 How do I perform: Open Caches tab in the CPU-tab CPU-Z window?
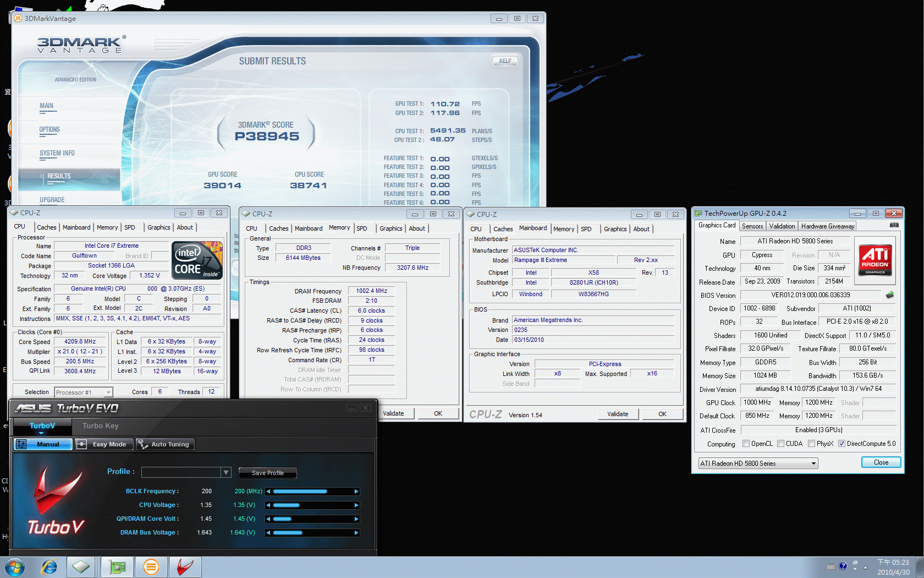47,227
